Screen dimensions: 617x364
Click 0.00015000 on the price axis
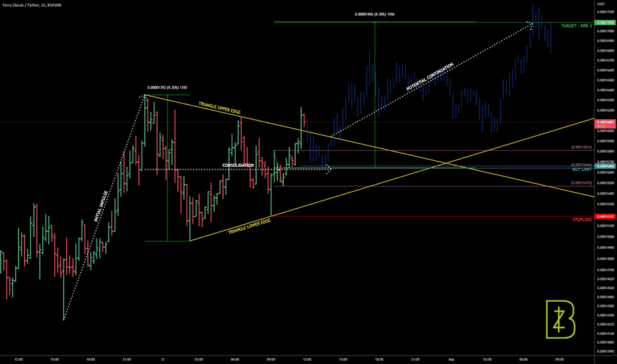(x=606, y=237)
